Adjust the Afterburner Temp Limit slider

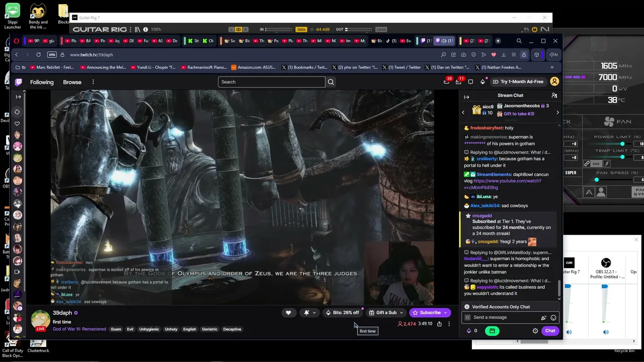tap(622, 157)
